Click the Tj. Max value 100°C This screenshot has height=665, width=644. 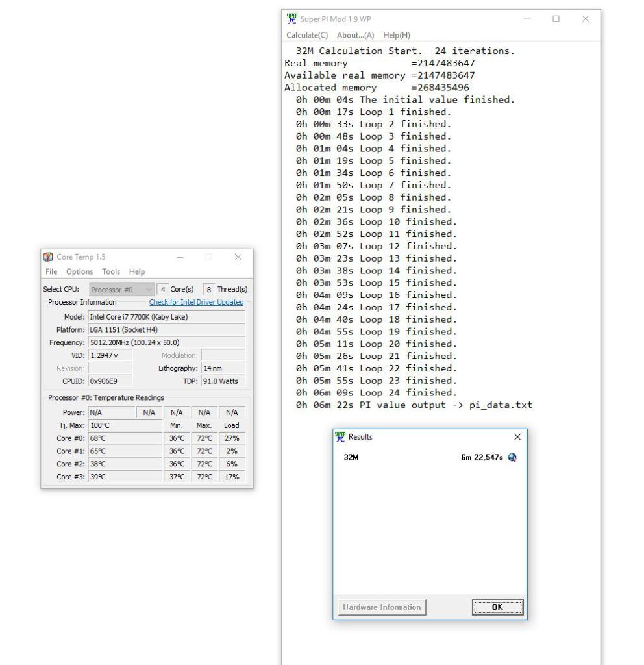tap(125, 425)
